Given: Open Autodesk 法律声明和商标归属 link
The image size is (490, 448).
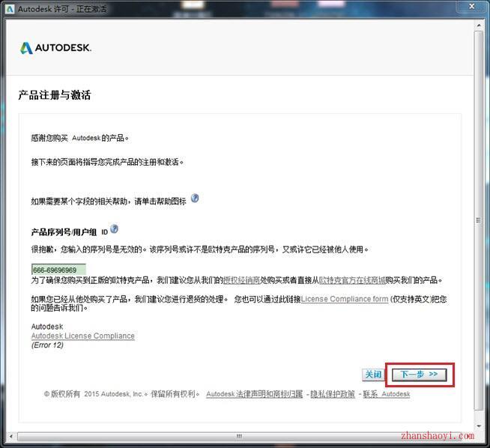Looking at the screenshot, I should pyautogui.click(x=255, y=394).
